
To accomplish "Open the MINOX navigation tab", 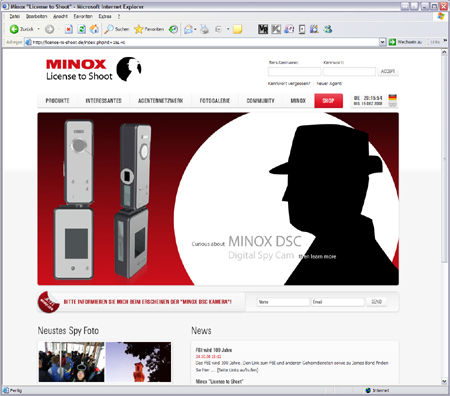I will 298,101.
